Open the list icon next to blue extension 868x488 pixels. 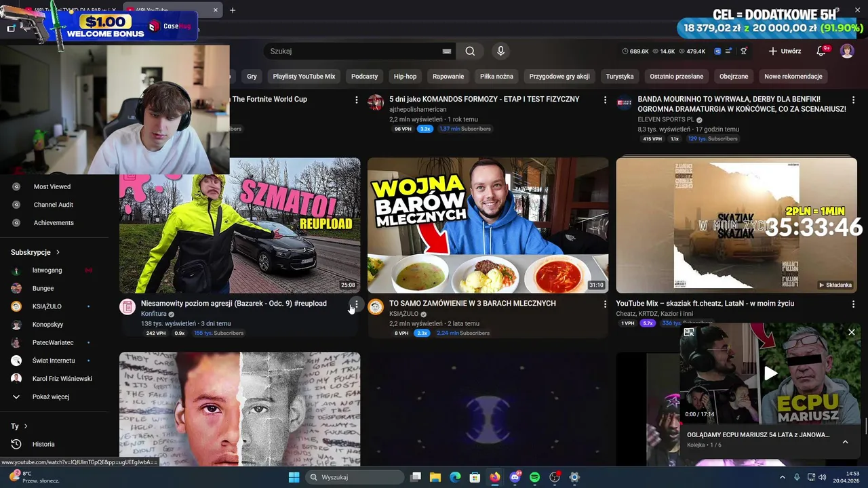coord(728,51)
